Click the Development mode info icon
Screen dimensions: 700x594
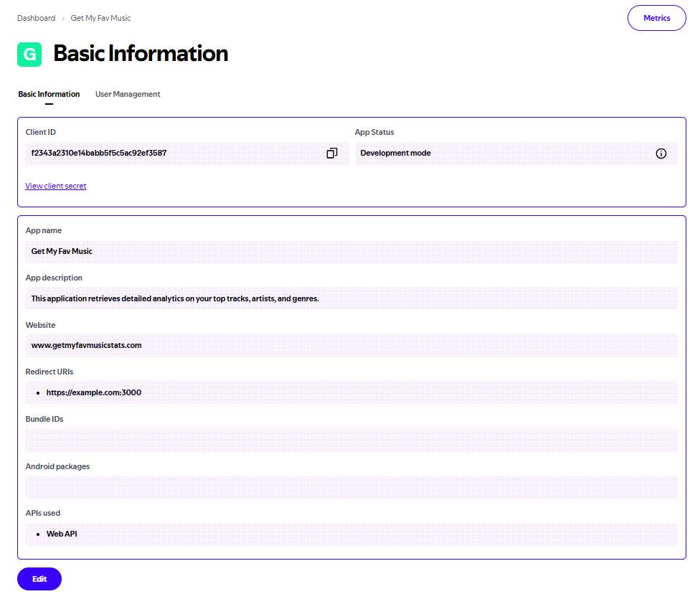tap(661, 154)
